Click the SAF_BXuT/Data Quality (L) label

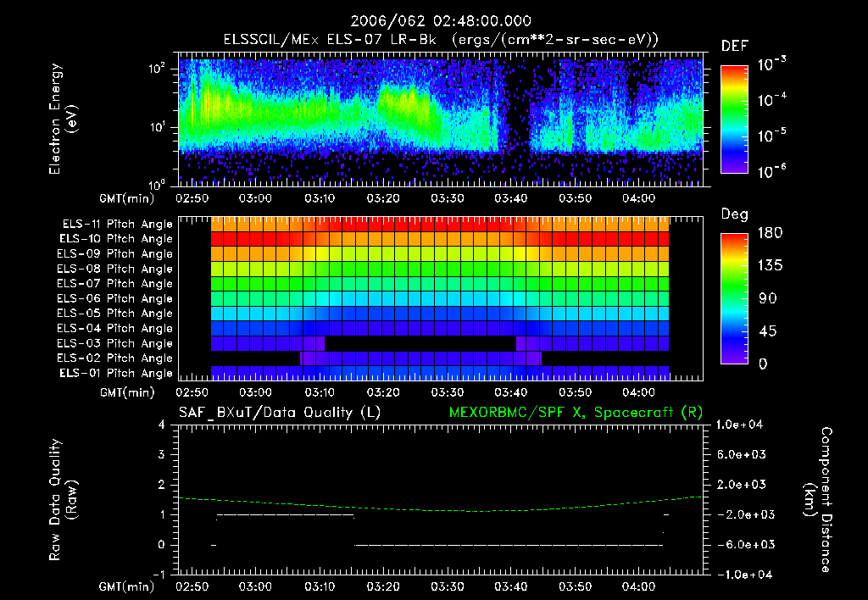280,413
